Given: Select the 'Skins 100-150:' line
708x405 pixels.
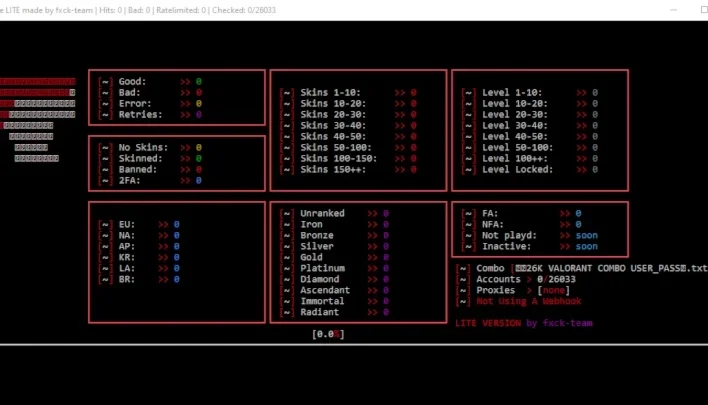Looking at the screenshot, I should click(348, 158).
